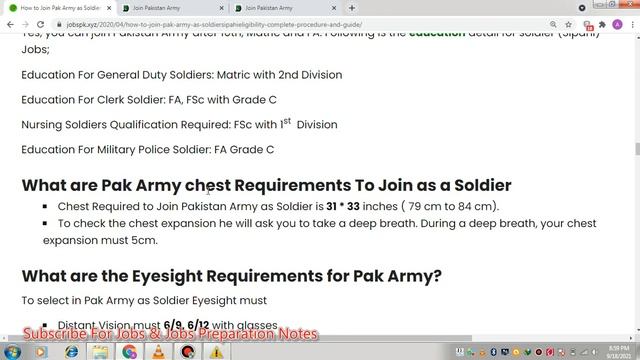The height and width of the screenshot is (360, 640).
Task: Close the 'How to Join Pak Army' tab
Action: [x=109, y=8]
